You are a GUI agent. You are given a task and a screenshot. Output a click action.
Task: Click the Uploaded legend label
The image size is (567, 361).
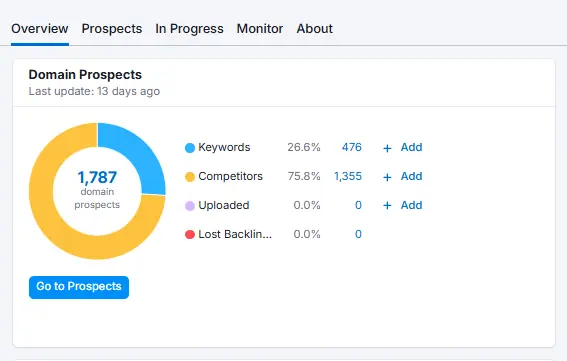point(224,205)
